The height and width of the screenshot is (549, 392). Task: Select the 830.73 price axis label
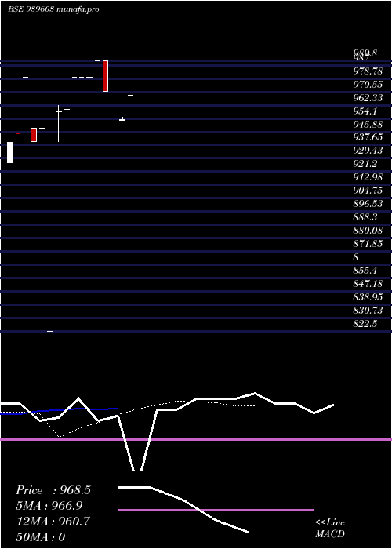(368, 311)
